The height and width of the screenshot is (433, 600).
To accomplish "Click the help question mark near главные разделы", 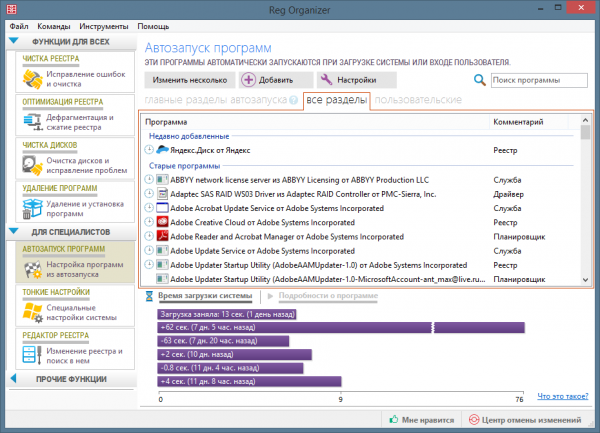I will [293, 100].
